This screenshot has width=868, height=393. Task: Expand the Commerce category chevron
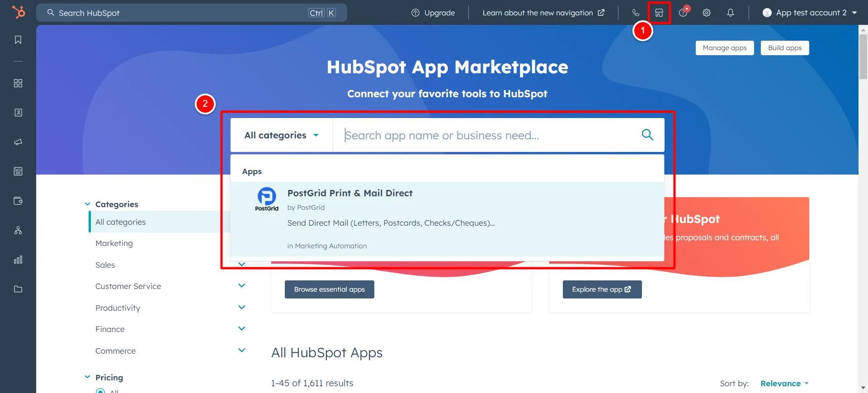coord(242,350)
